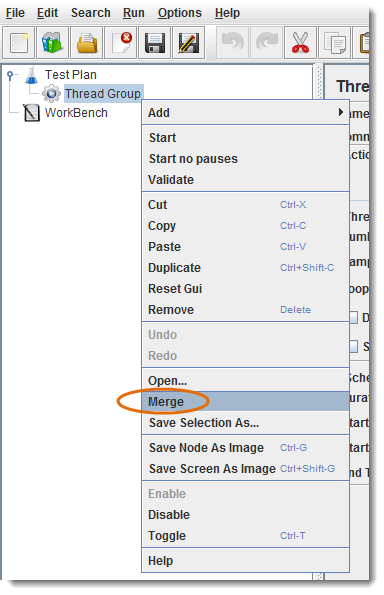Click the Thread Group gear icon
384x595 pixels.
(51, 94)
